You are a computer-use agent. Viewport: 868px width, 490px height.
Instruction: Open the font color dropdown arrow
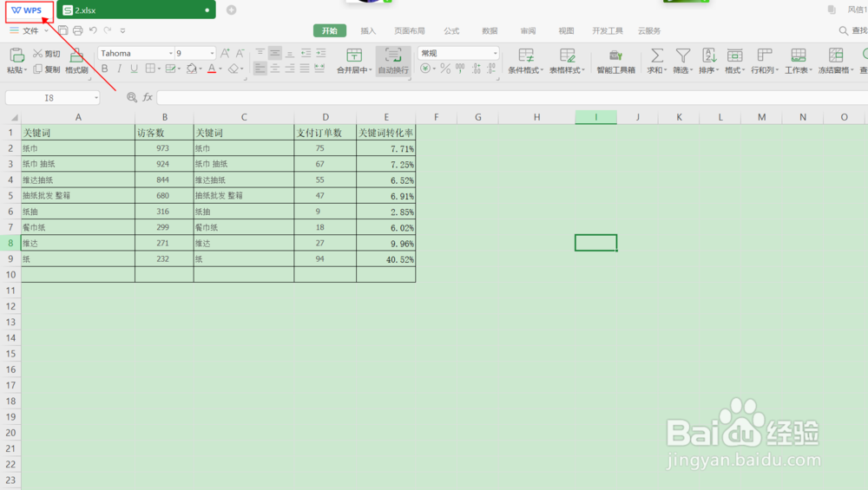[220, 69]
